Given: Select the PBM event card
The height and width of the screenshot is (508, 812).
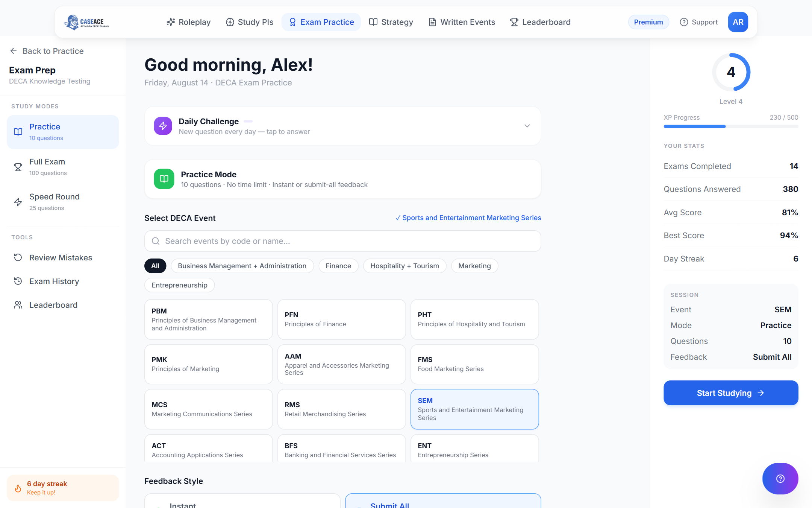Looking at the screenshot, I should pos(208,319).
